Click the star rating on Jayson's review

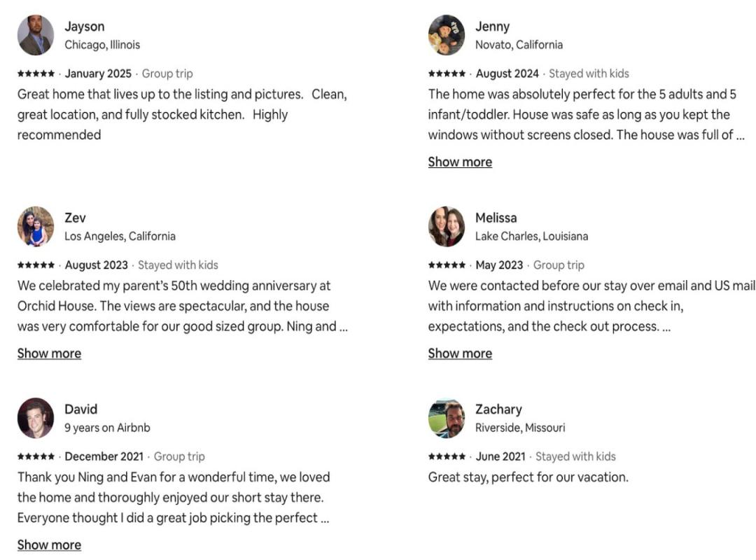coord(36,73)
